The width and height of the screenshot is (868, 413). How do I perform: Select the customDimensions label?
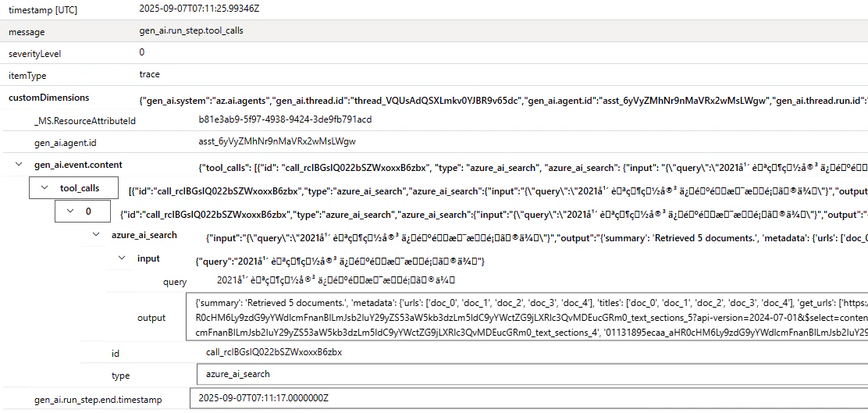click(48, 98)
